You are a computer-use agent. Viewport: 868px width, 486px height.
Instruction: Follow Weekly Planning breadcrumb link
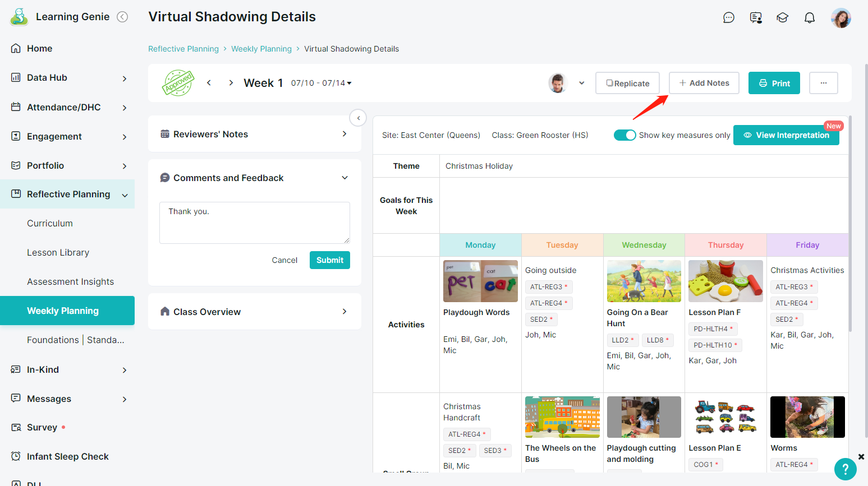[261, 49]
